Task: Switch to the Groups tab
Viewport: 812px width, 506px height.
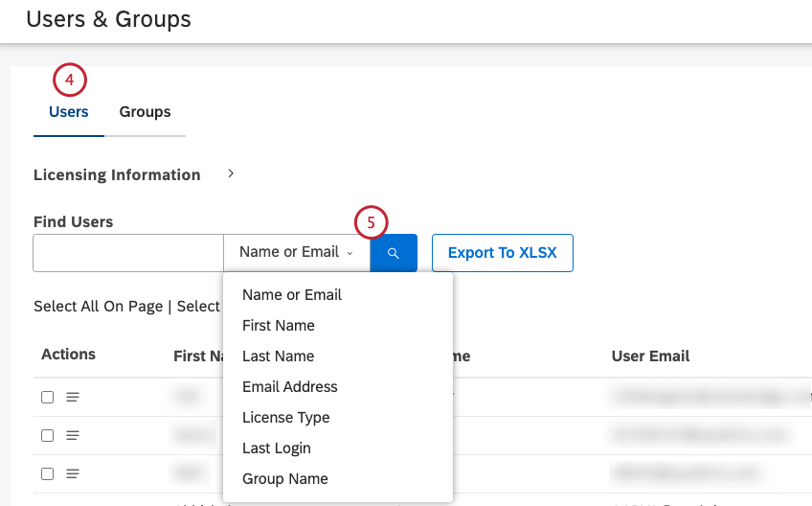Action: pyautogui.click(x=145, y=112)
